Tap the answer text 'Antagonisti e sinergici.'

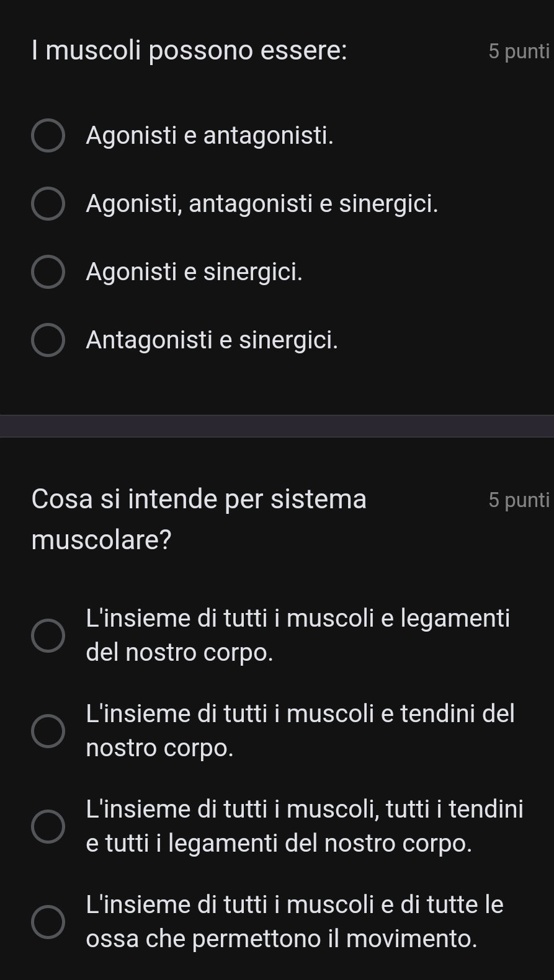(212, 340)
